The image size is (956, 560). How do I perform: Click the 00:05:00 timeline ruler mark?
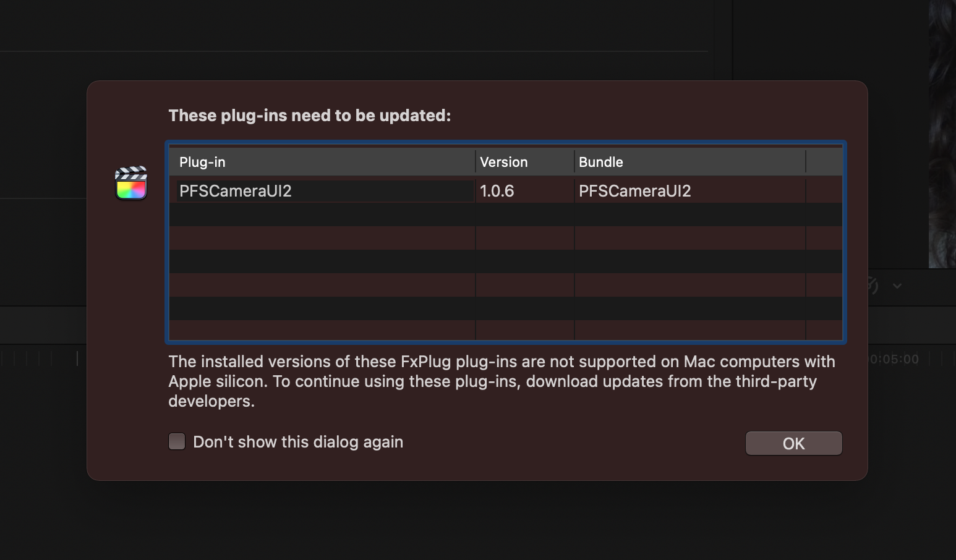click(x=895, y=359)
